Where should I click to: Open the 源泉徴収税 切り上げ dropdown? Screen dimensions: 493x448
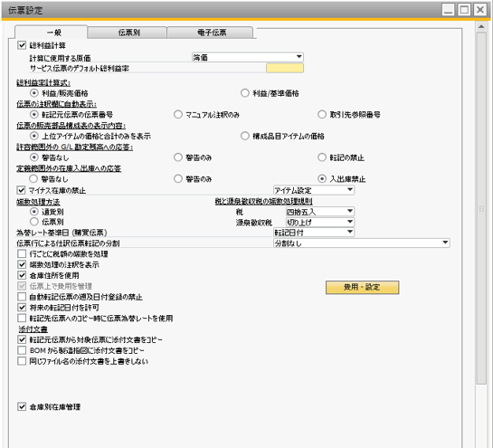pos(320,222)
